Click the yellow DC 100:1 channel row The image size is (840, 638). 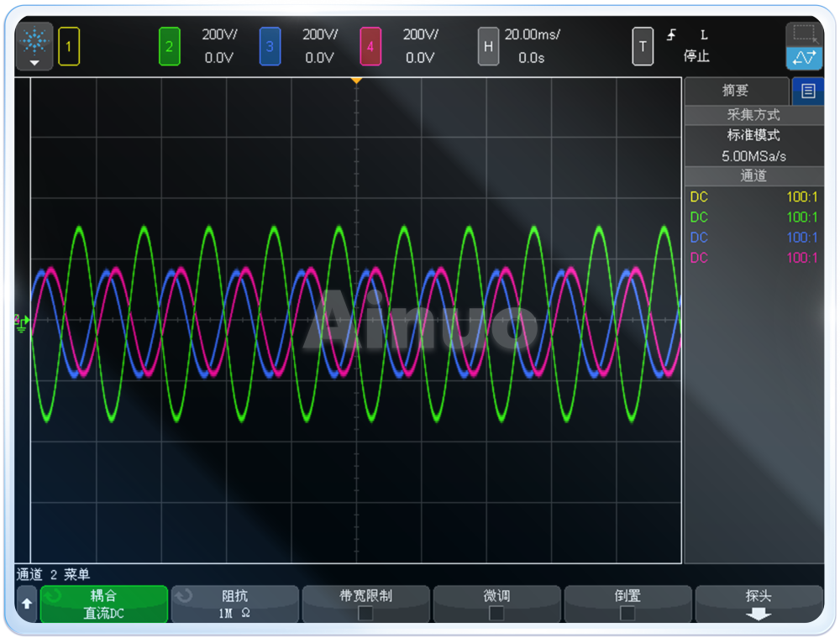[x=753, y=197]
